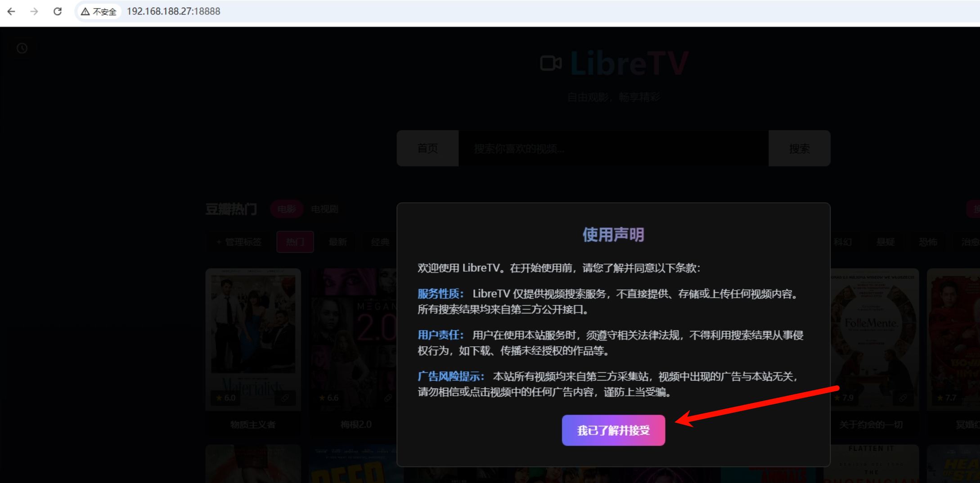Open the link icon on 关于约会的一切 poster

[903, 398]
